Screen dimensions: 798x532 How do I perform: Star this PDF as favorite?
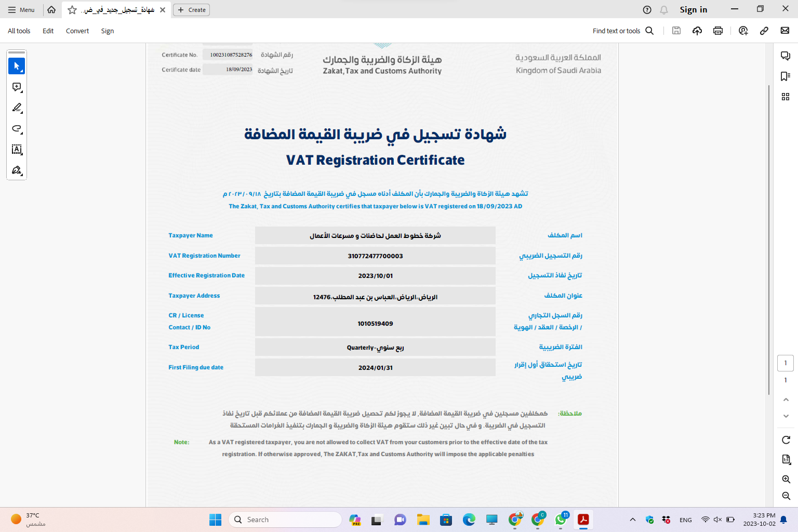(72, 10)
